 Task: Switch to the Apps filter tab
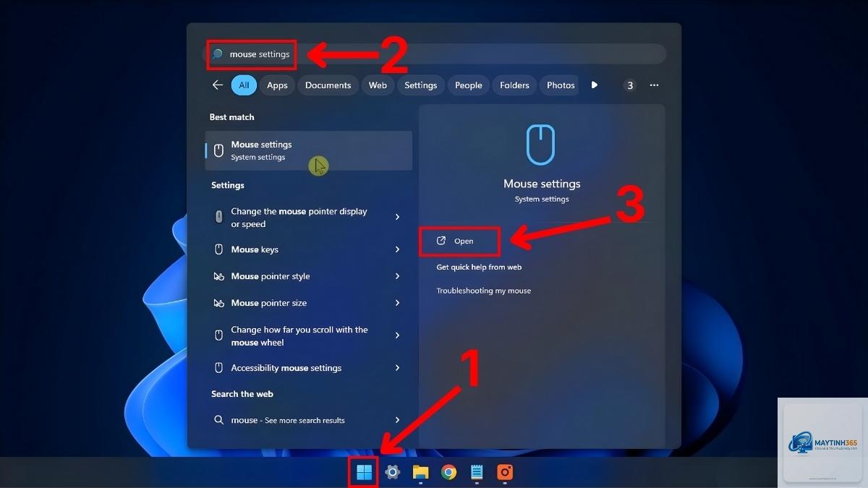(277, 85)
